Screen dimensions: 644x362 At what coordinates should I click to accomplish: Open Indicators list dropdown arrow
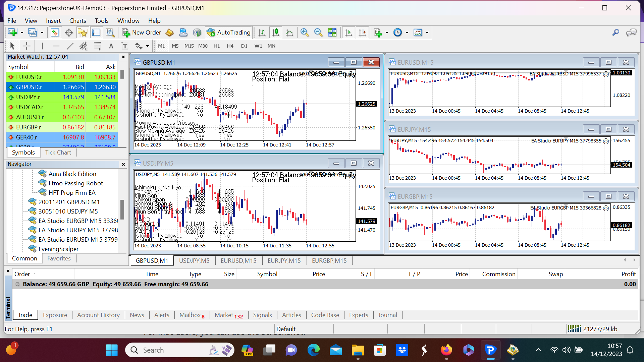387,33
